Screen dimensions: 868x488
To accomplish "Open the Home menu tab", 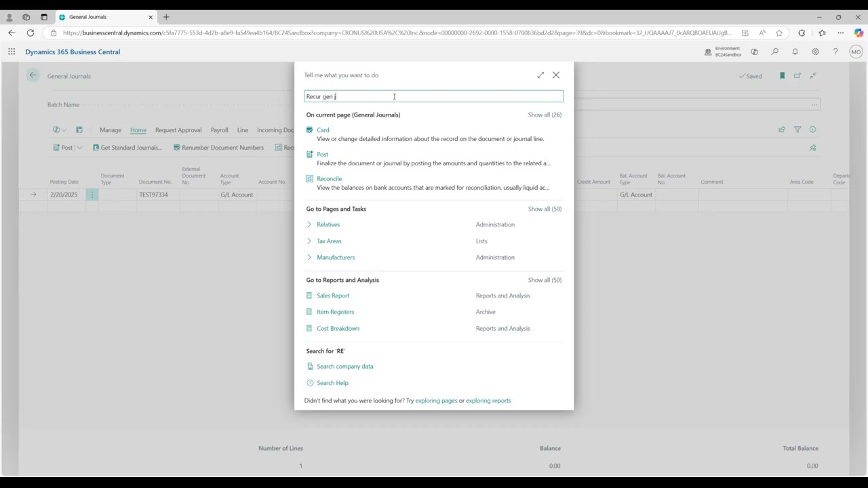I will (x=138, y=130).
